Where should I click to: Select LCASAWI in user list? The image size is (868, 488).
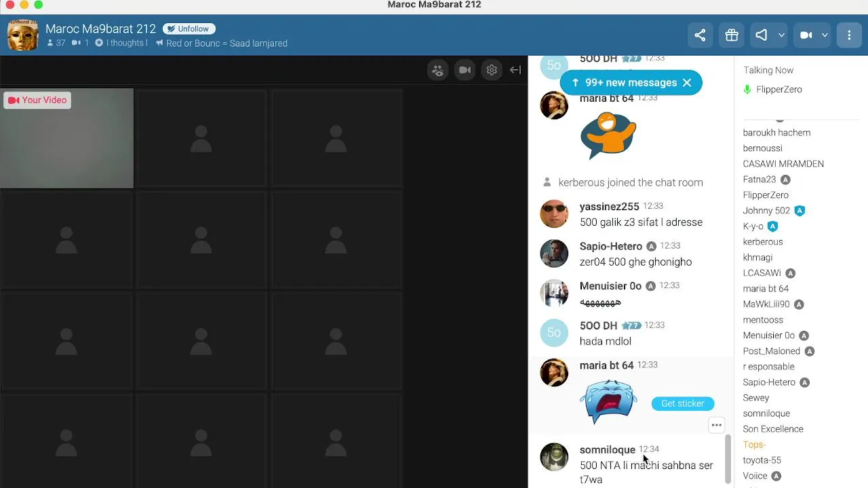click(762, 273)
